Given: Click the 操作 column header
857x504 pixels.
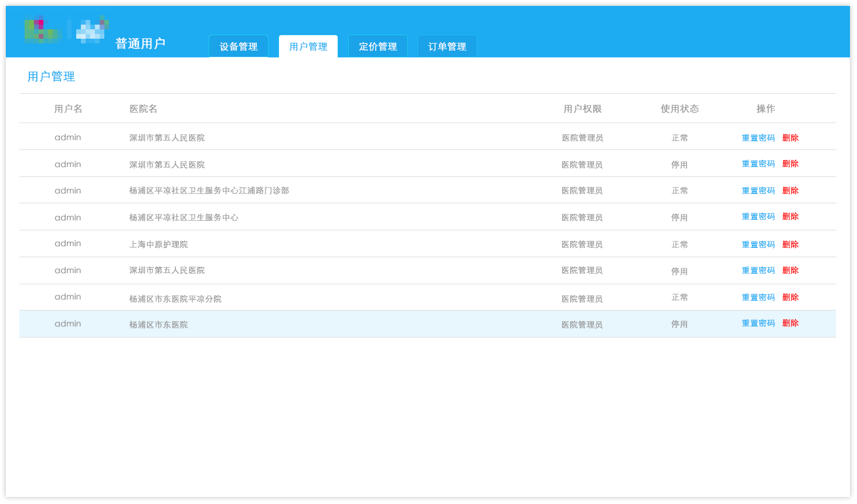Looking at the screenshot, I should [766, 108].
